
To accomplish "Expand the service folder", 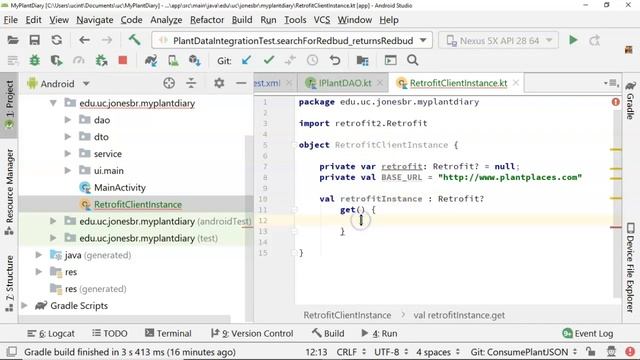I will [68, 153].
